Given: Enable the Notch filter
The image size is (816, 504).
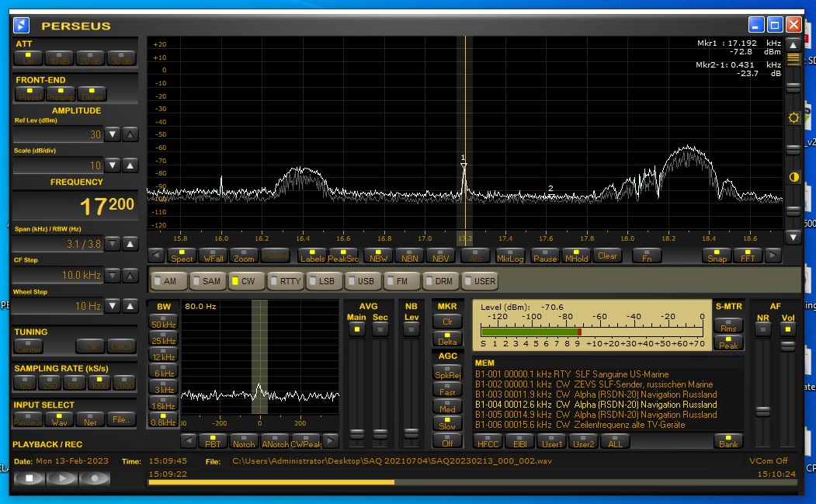Looking at the screenshot, I should coord(244,441).
